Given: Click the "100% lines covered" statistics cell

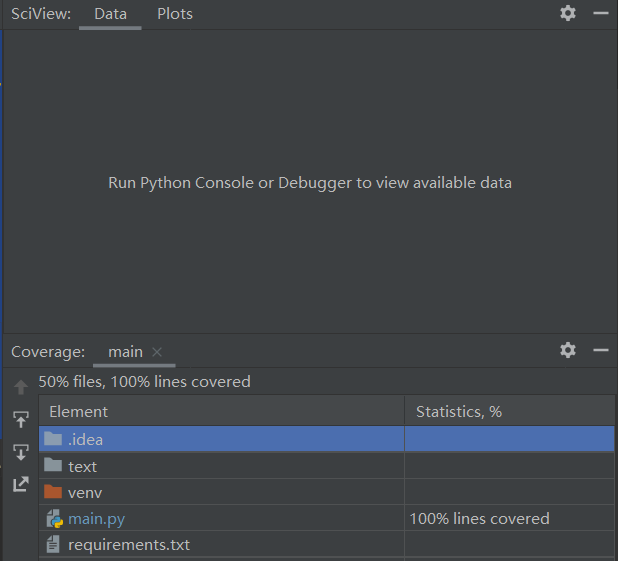Looking at the screenshot, I should 479,519.
